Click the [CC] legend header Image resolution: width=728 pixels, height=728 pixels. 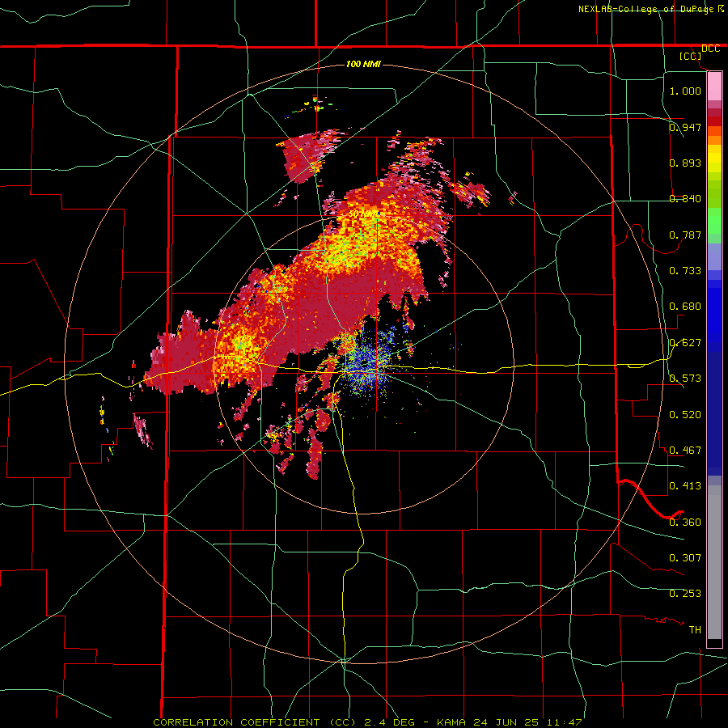[690, 56]
